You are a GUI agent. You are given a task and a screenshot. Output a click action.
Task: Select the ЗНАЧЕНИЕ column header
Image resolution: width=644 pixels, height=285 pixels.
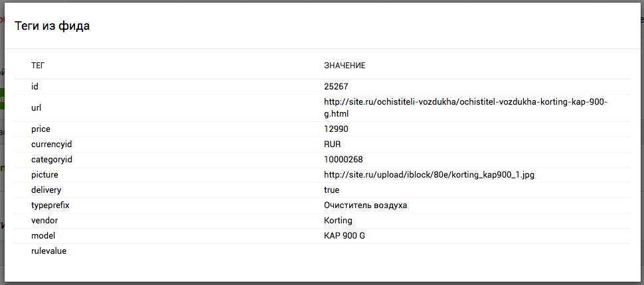tap(345, 66)
